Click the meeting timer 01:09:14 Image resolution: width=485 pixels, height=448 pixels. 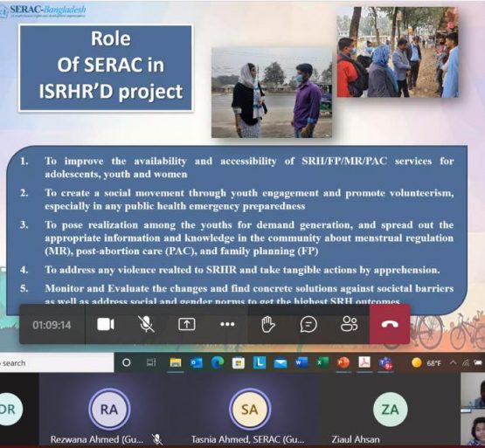point(52,325)
